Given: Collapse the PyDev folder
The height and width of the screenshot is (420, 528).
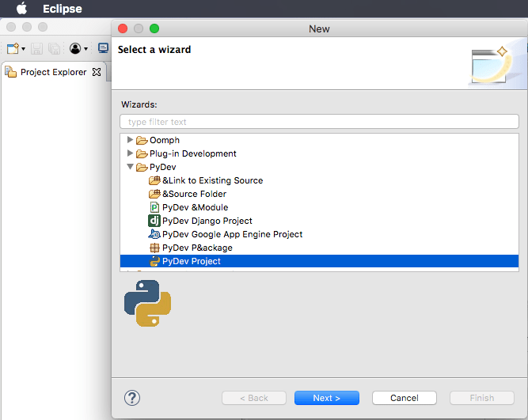Looking at the screenshot, I should [x=131, y=167].
